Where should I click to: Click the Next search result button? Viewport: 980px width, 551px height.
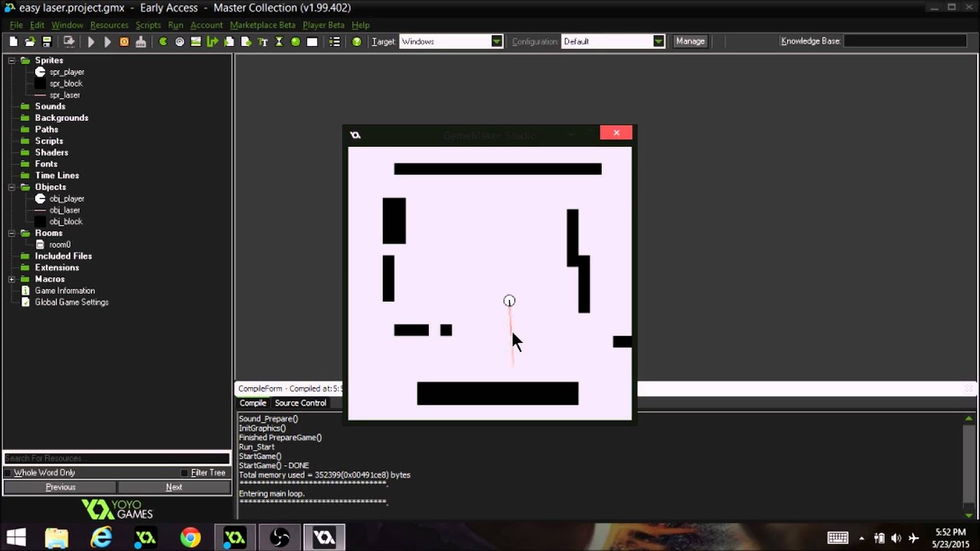pyautogui.click(x=174, y=487)
